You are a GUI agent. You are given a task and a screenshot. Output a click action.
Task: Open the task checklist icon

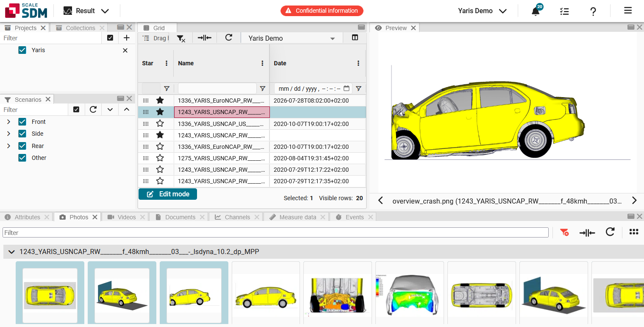pyautogui.click(x=564, y=11)
